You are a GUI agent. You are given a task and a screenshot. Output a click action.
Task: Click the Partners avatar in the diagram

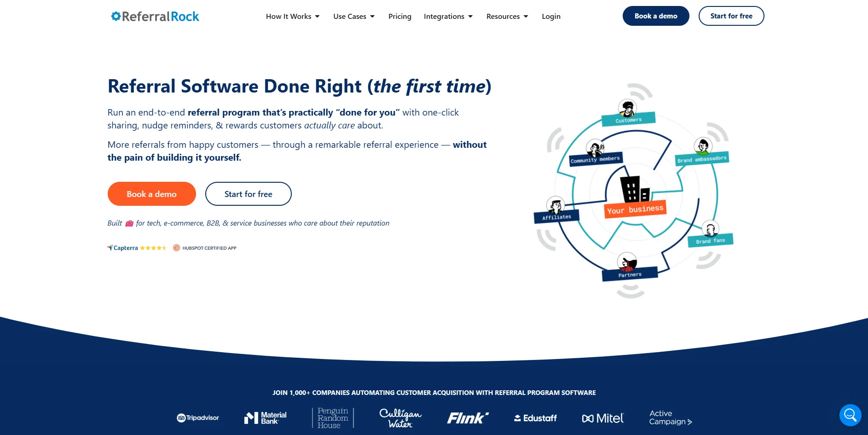point(627,262)
